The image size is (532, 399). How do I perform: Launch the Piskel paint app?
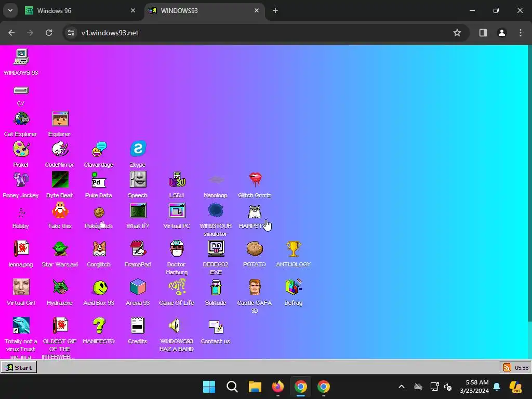[x=21, y=149]
